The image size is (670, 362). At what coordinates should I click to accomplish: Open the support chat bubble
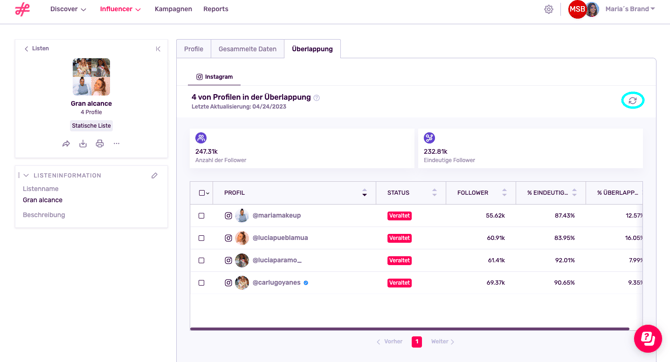coord(648,339)
